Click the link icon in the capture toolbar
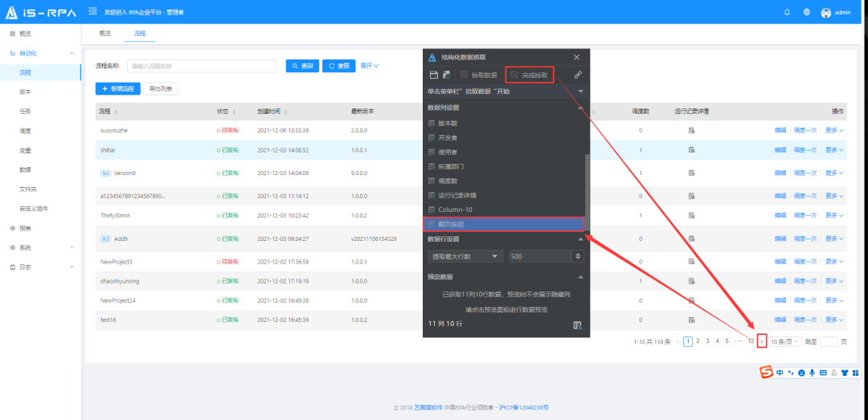Viewport: 868px width, 420px height. pyautogui.click(x=577, y=75)
